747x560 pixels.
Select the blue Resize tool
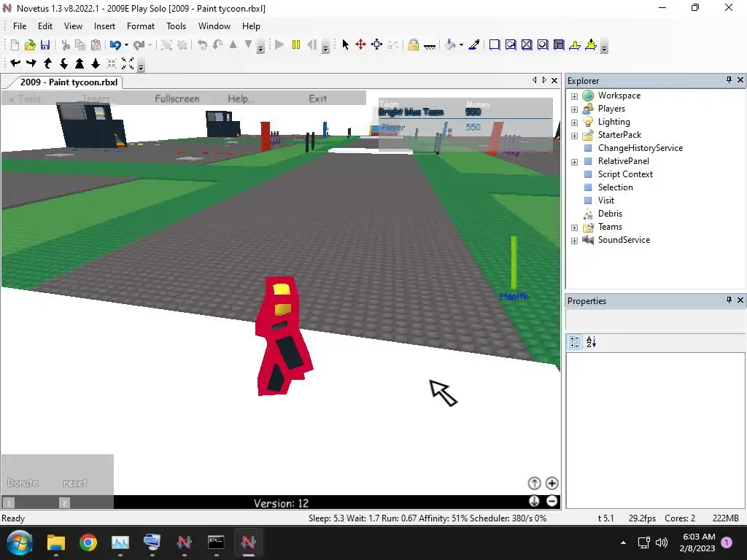pos(377,44)
